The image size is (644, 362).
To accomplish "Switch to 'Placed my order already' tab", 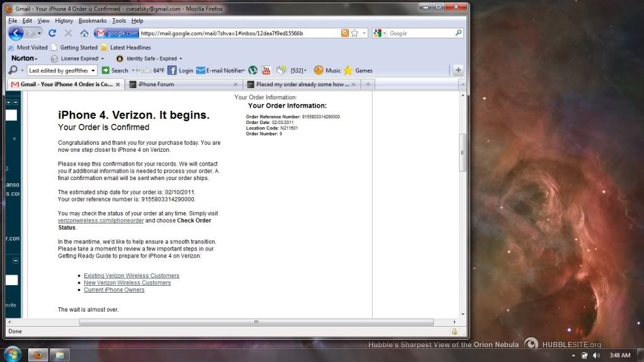I will pyautogui.click(x=302, y=84).
